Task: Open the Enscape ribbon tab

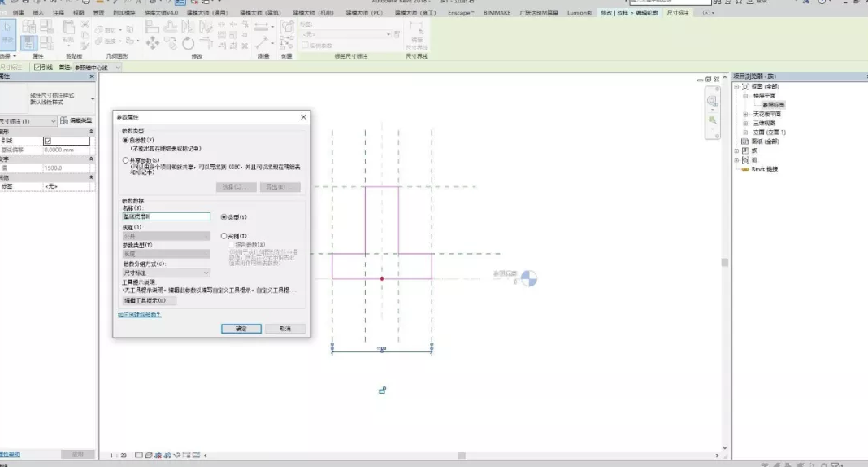Action: click(461, 13)
